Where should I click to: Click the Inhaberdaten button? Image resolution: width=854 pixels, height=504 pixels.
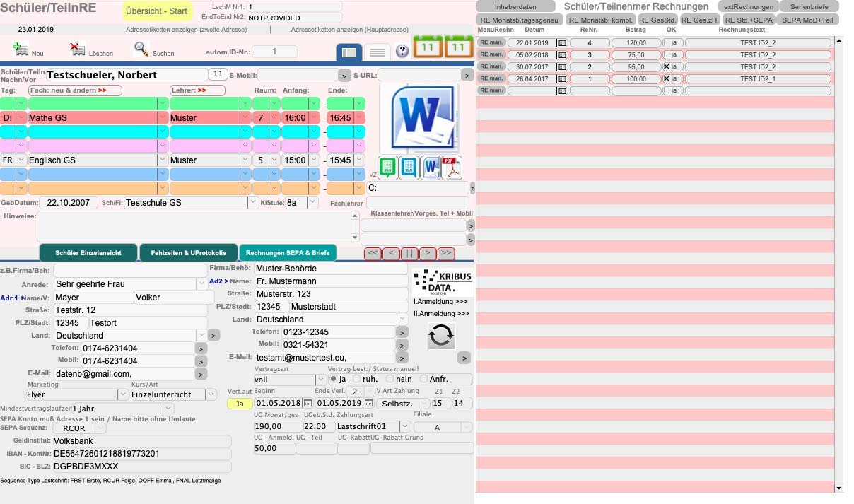[515, 6]
